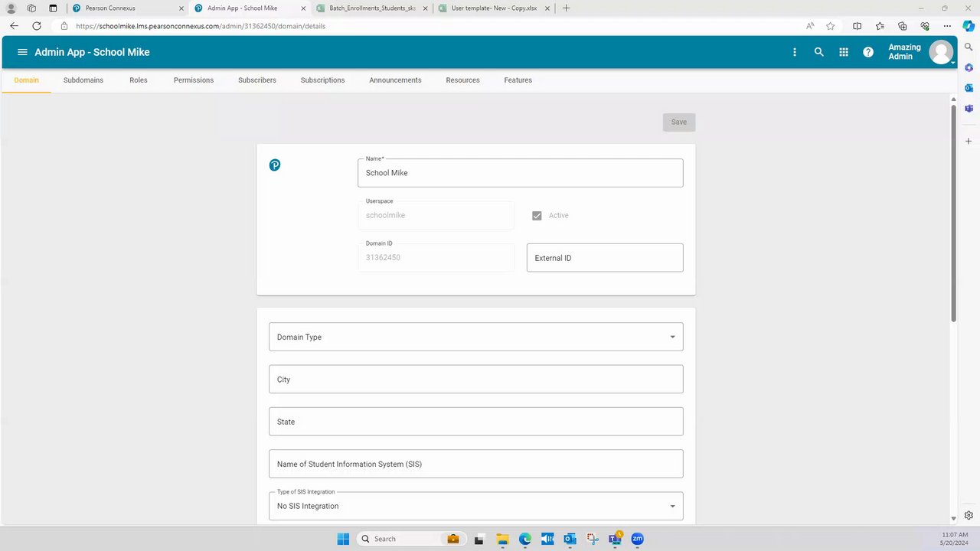Toggle the Read Aloud icon in address bar
980x551 pixels.
810,25
